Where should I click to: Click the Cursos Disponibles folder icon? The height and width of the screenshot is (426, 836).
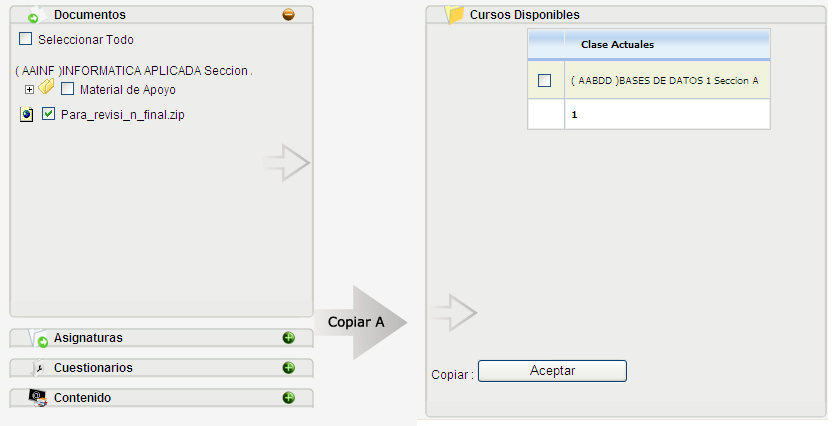(x=455, y=14)
